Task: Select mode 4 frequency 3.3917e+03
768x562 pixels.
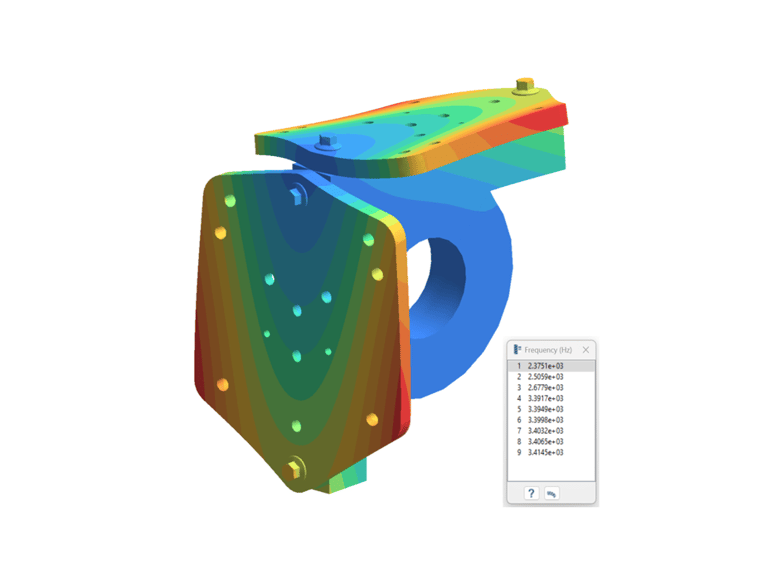Action: [552, 398]
